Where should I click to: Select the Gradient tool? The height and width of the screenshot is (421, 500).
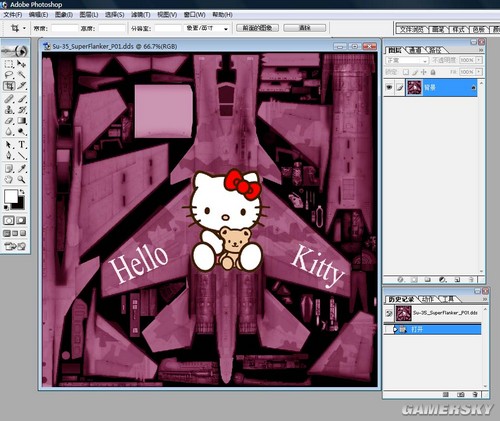coord(22,121)
